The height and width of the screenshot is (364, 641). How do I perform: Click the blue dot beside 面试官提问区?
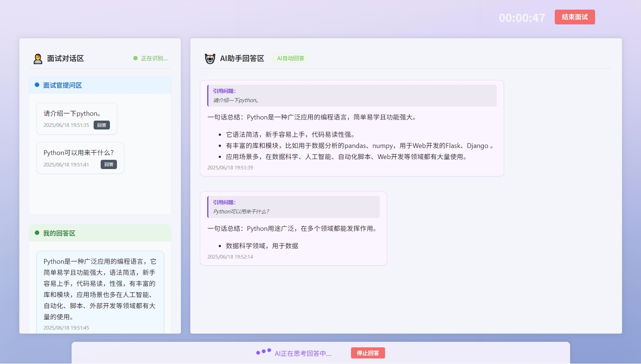pyautogui.click(x=37, y=85)
